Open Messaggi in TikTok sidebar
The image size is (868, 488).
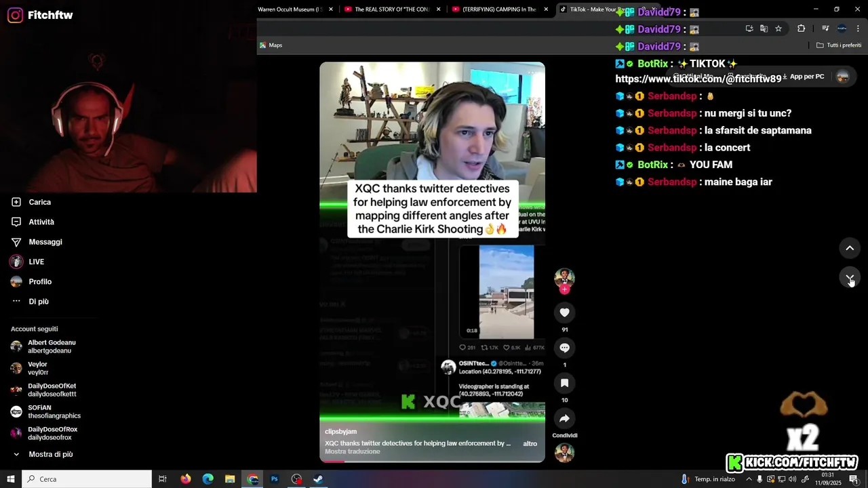(x=37, y=242)
